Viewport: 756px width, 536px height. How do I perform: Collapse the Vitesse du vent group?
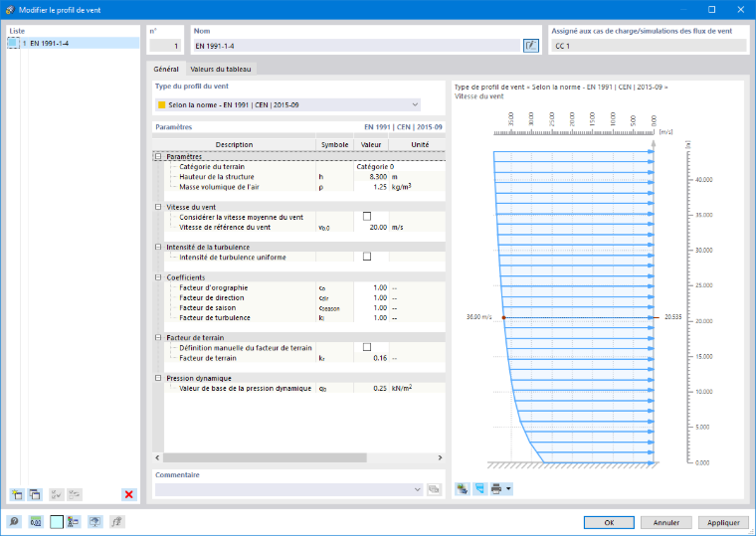(x=158, y=207)
